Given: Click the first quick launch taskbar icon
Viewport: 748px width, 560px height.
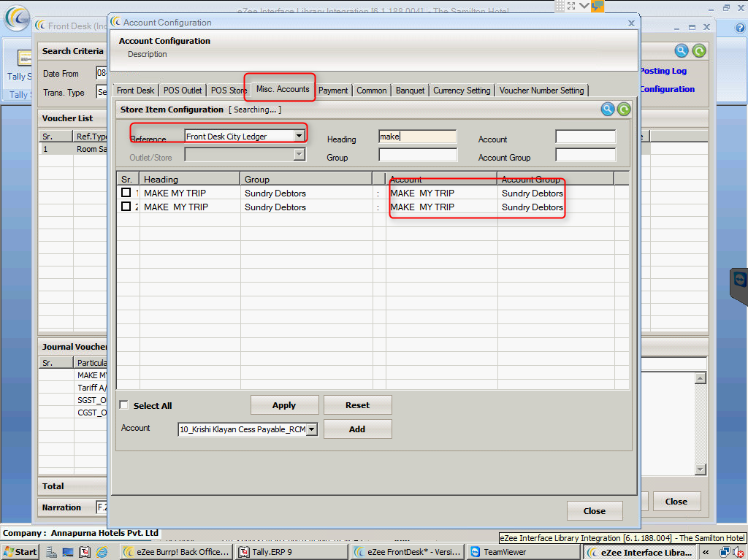Looking at the screenshot, I should click(x=52, y=552).
